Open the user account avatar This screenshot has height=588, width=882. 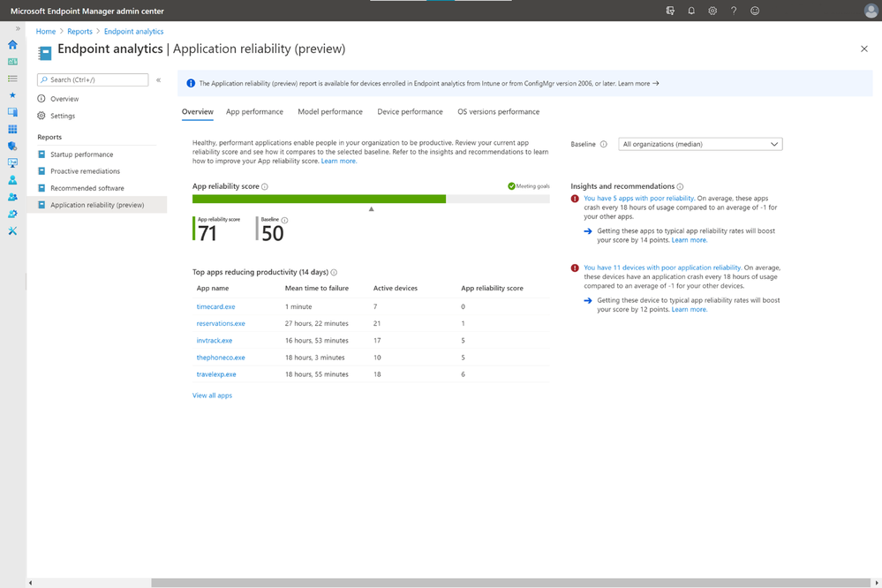coord(871,11)
